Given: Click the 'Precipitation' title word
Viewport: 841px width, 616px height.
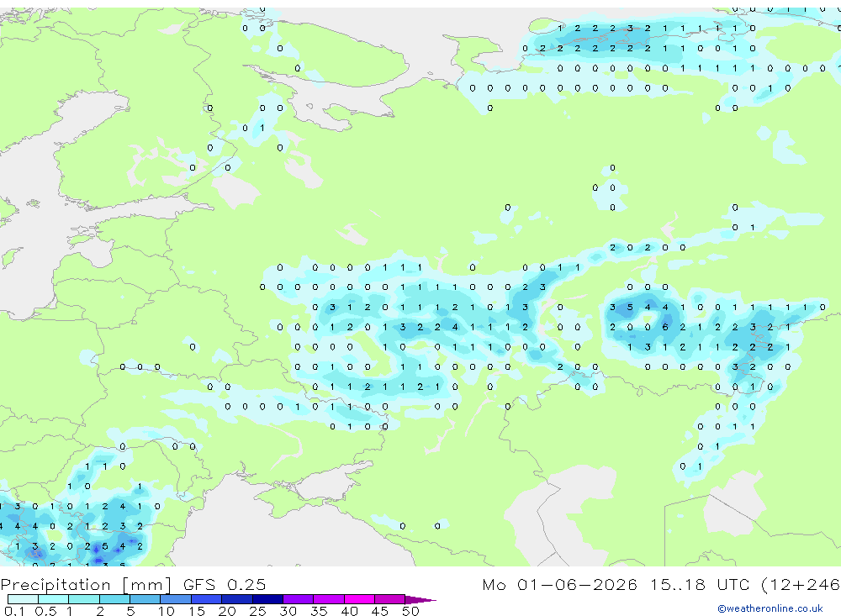Looking at the screenshot, I should [x=56, y=585].
